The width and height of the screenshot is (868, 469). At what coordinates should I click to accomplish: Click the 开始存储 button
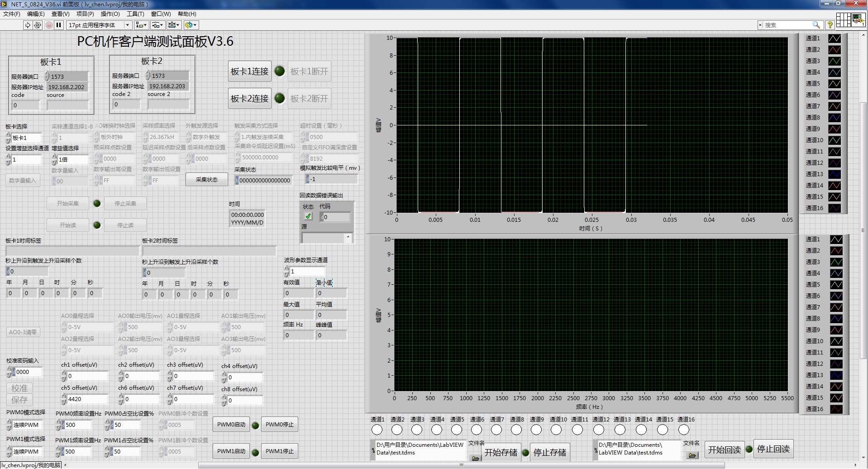(501, 452)
